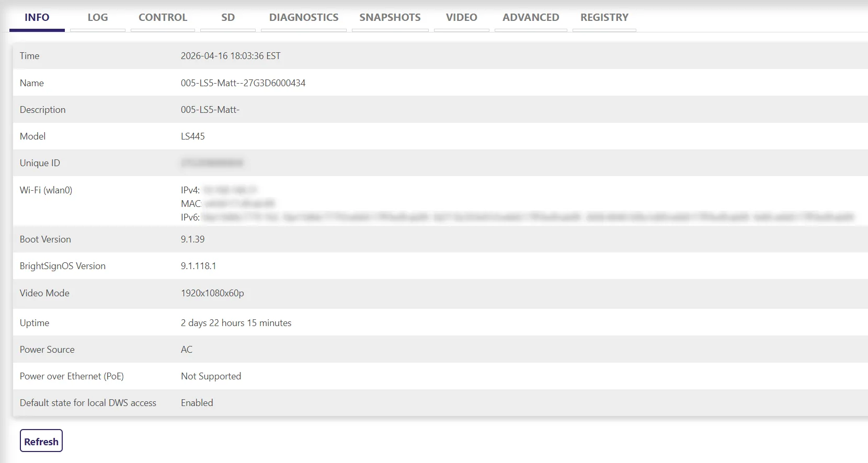This screenshot has height=463, width=868.
Task: Click the Boot Version value 9.1.39
Action: [x=193, y=239]
